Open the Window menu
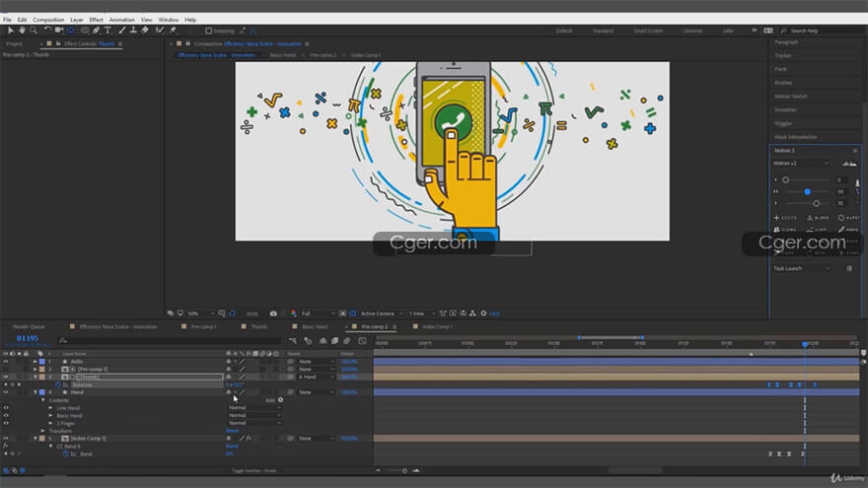This screenshot has width=868, height=488. pos(169,20)
